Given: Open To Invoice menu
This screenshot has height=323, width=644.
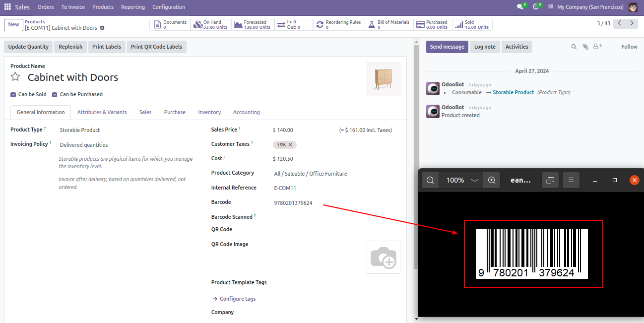Looking at the screenshot, I should pyautogui.click(x=73, y=7).
